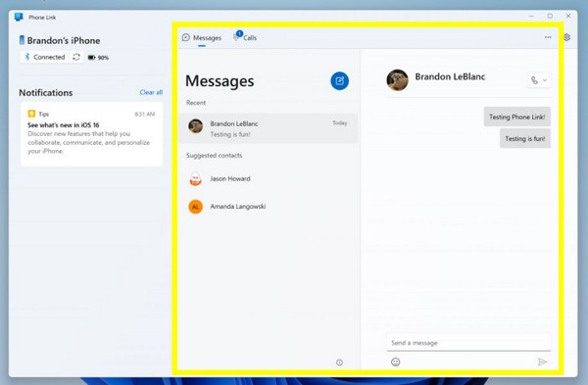This screenshot has width=588, height=385.
Task: Click Brandon LeBlanc's header profile picture
Action: (397, 80)
